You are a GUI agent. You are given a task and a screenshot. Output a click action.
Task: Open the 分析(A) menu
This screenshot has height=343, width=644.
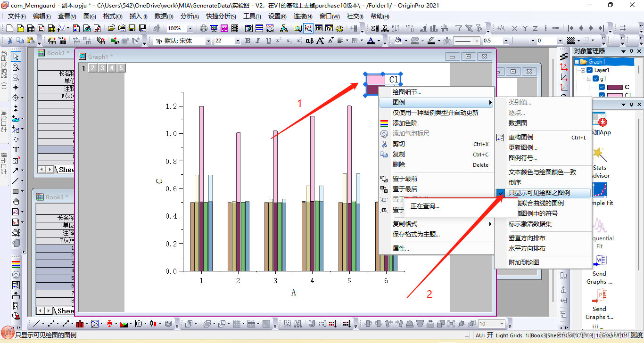pyautogui.click(x=190, y=16)
